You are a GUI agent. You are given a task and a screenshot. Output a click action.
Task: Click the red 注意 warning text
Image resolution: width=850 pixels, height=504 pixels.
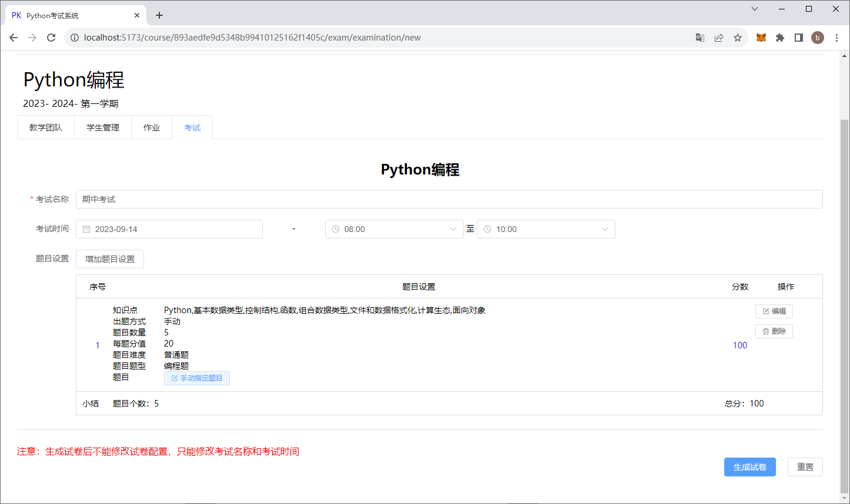coord(158,451)
